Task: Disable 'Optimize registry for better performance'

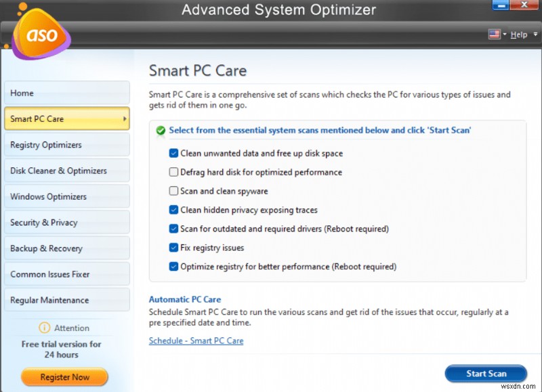Action: click(x=173, y=266)
